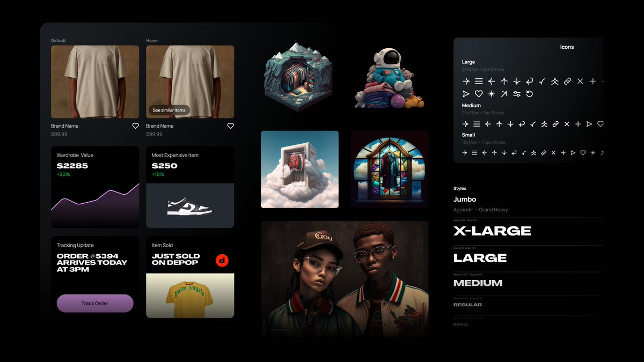The width and height of the screenshot is (644, 362).
Task: Click the +20% green change label
Action: coord(63,174)
